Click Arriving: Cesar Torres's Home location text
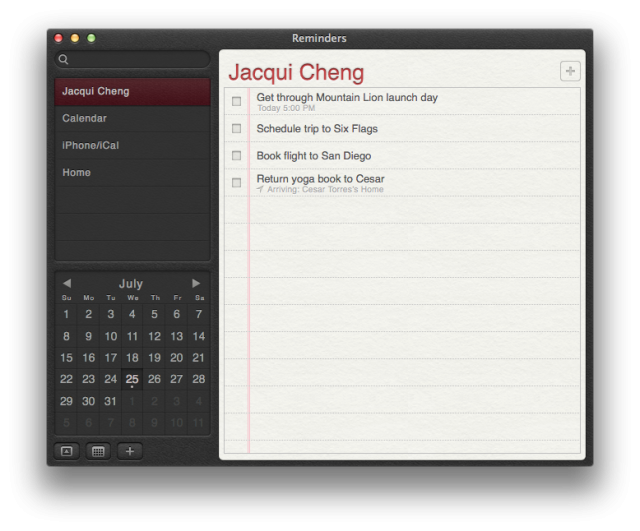Image resolution: width=640 pixels, height=531 pixels. [325, 189]
